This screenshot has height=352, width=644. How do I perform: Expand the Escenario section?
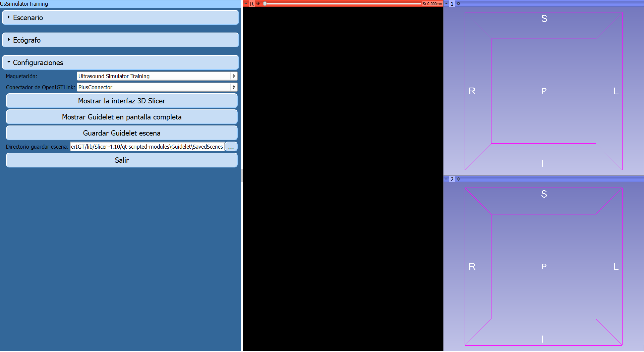[x=120, y=17]
